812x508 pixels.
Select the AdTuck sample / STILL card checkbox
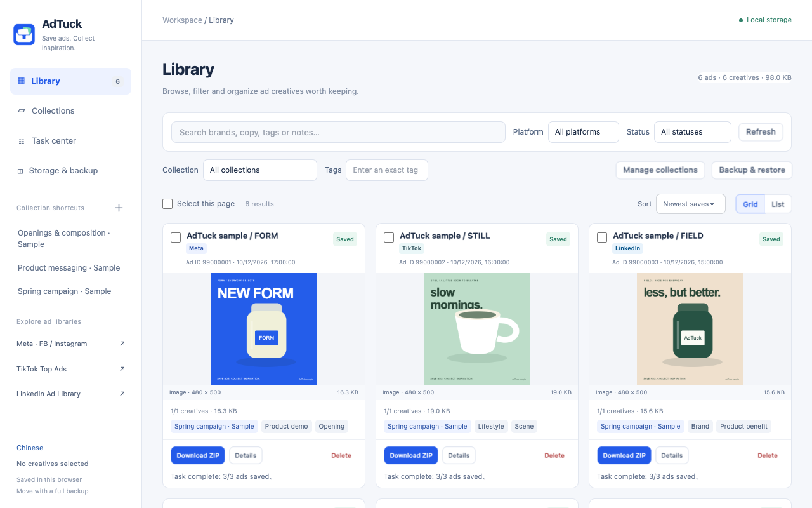tap(389, 237)
